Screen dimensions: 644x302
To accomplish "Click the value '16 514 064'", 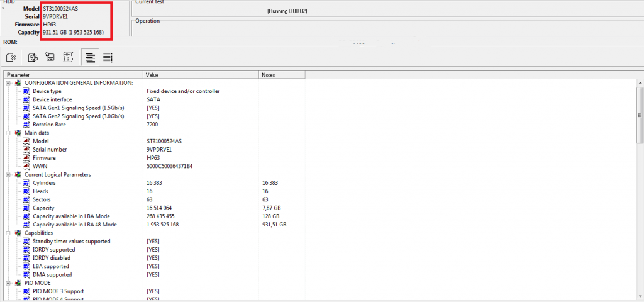I will 159,208.
